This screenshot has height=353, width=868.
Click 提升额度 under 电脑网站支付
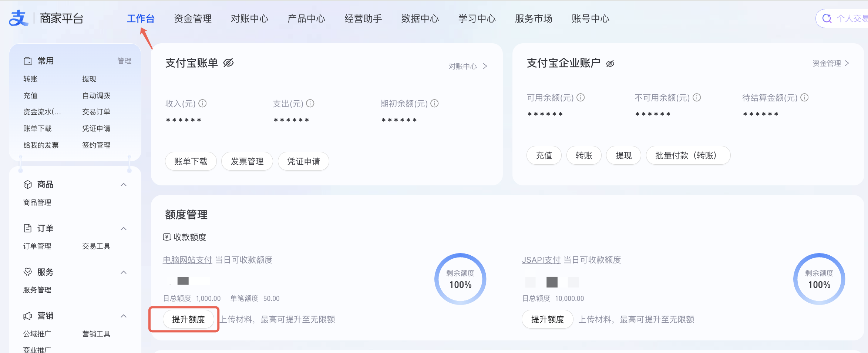click(x=188, y=319)
